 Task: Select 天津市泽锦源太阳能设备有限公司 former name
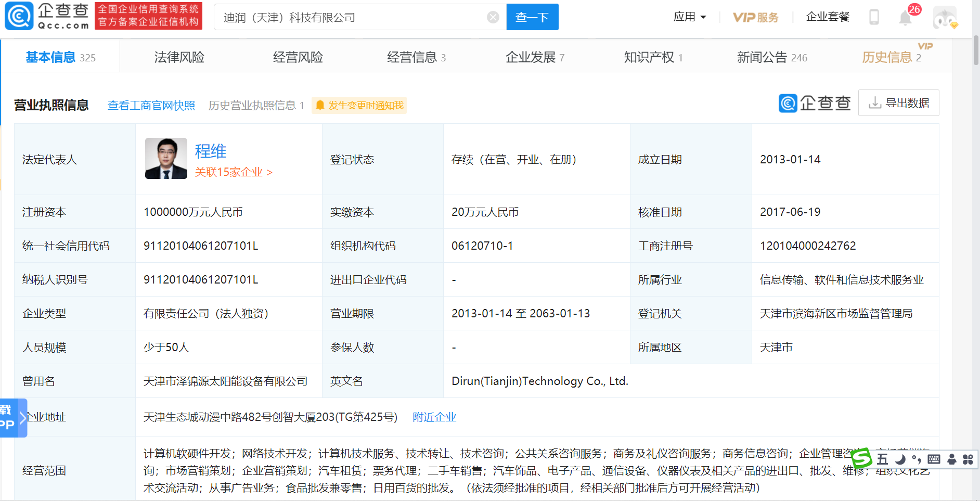click(225, 381)
